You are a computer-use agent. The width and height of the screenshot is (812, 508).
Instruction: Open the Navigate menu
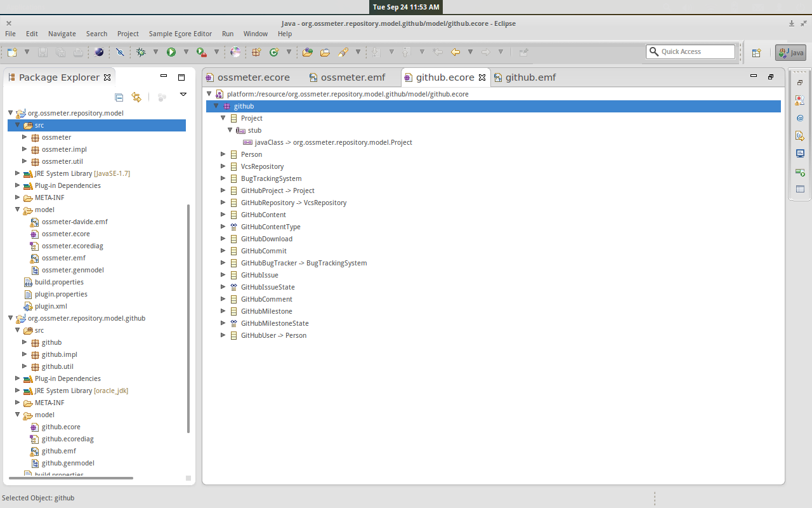point(62,34)
